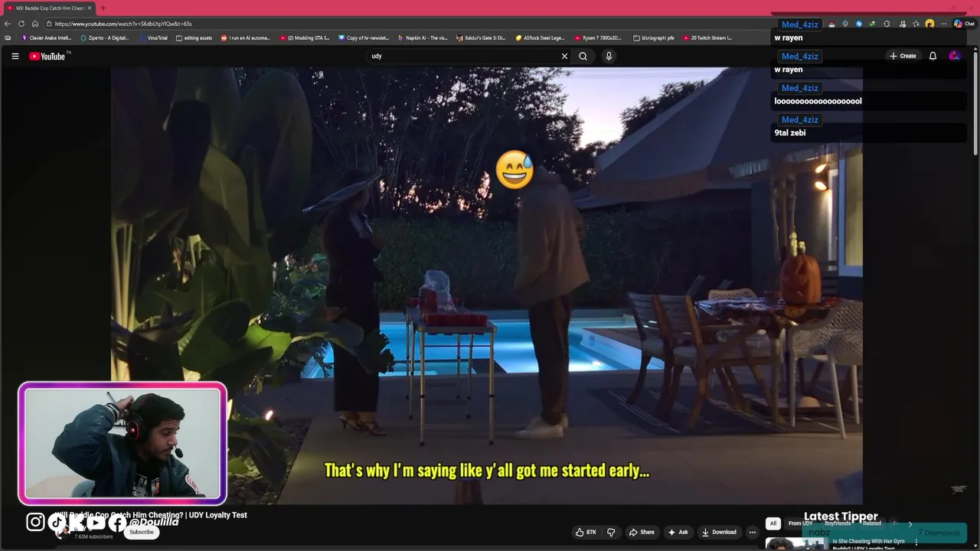Open the 'Copy of hr-newslet...' bookmark
980x551 pixels.
pyautogui.click(x=364, y=37)
